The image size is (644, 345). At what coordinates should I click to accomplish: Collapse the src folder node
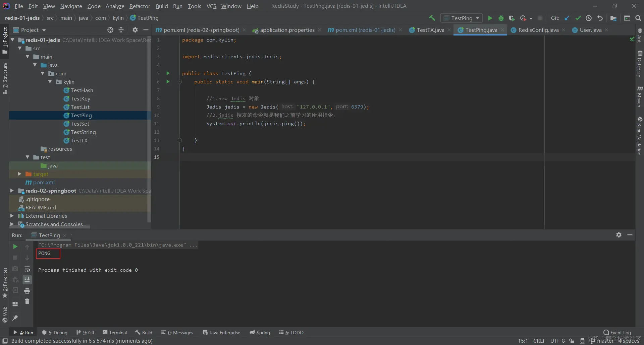20,48
